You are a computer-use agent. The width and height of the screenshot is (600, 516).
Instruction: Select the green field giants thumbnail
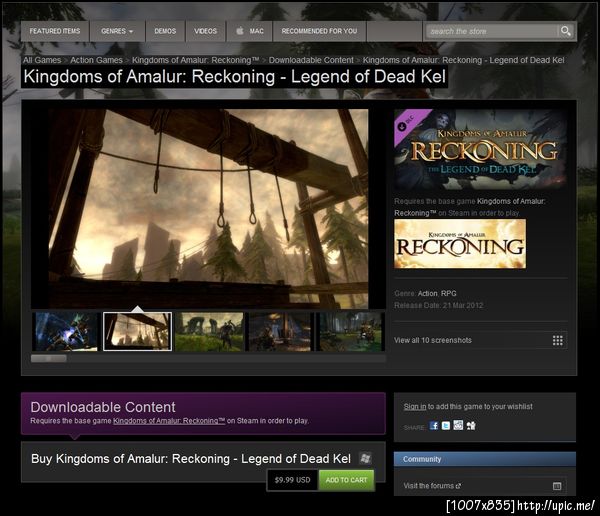(209, 331)
